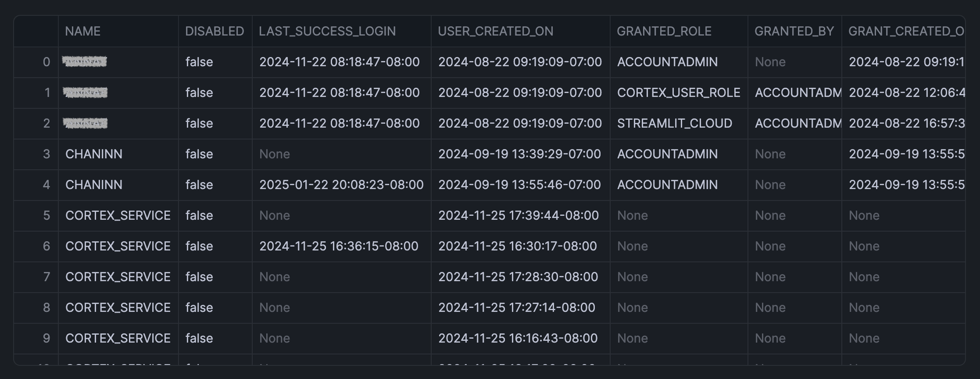The image size is (980, 379).
Task: Select the ACCOUNTADMIN role cell in row 0
Action: (668, 62)
